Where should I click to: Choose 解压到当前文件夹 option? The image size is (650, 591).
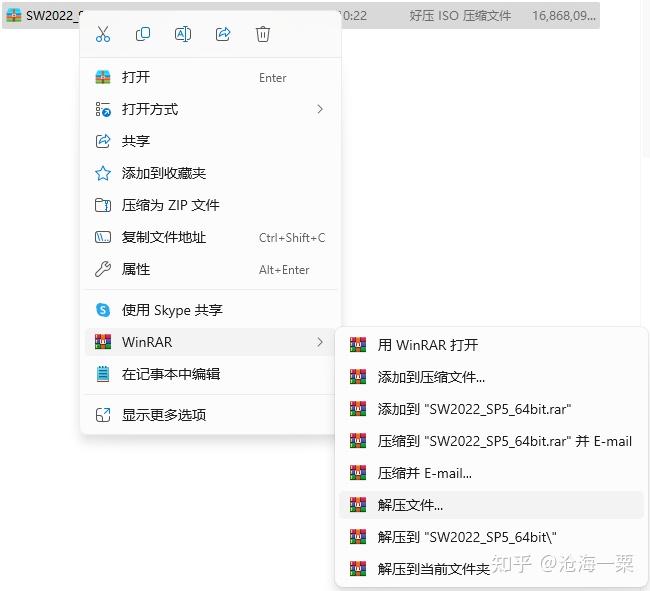point(491,569)
